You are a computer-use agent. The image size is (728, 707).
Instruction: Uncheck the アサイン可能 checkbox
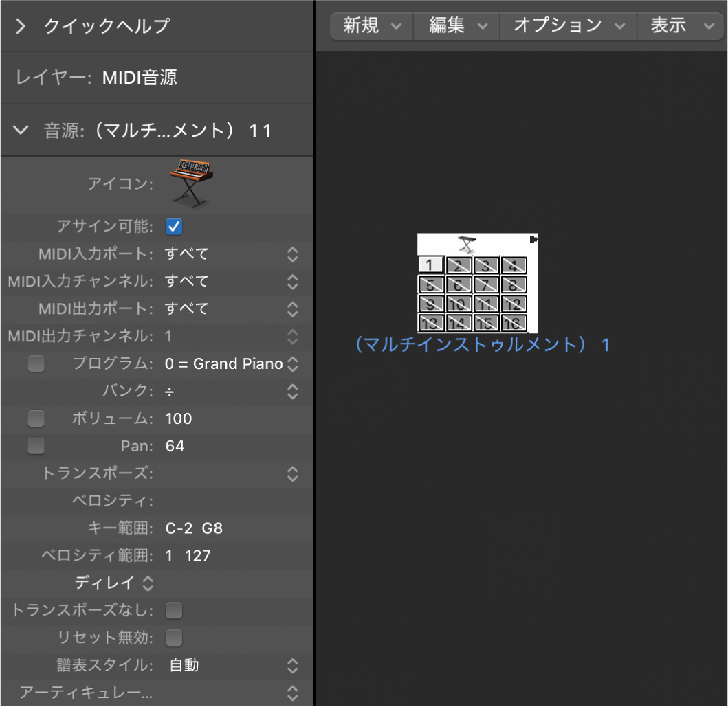click(173, 226)
